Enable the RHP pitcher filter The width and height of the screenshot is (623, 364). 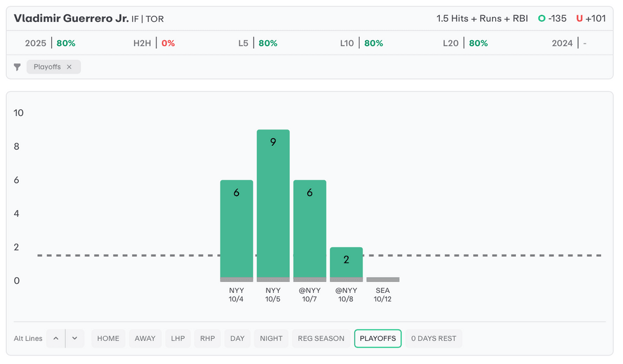coord(207,338)
